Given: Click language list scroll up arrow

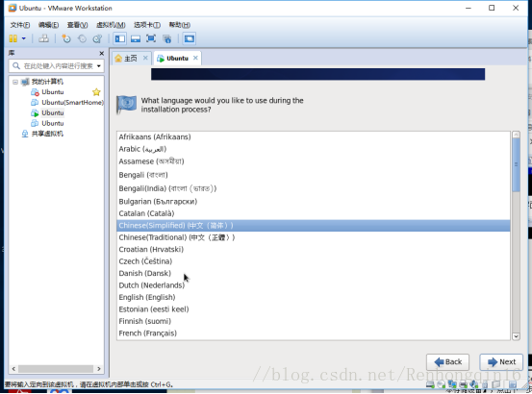Looking at the screenshot, I should click(516, 135).
